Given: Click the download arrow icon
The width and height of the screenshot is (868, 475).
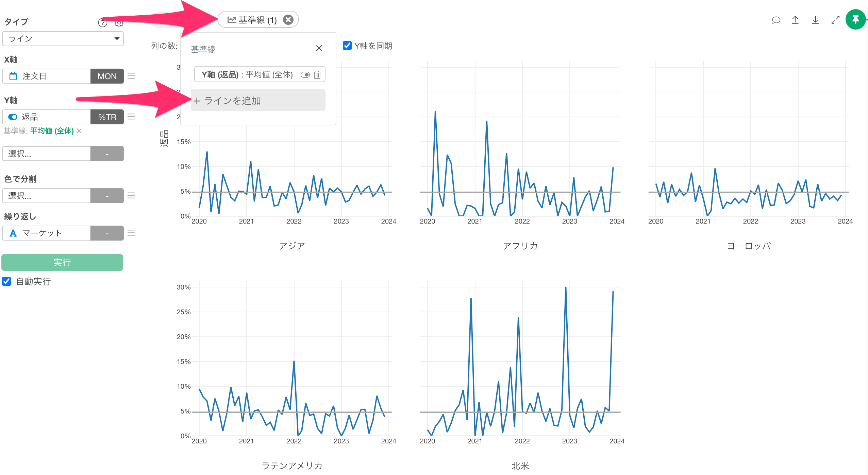Looking at the screenshot, I should click(815, 20).
